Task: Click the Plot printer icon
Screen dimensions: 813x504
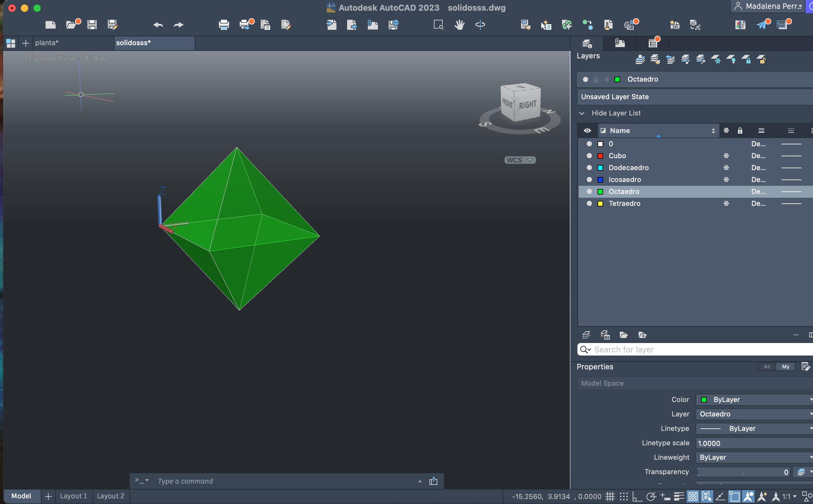Action: (224, 25)
